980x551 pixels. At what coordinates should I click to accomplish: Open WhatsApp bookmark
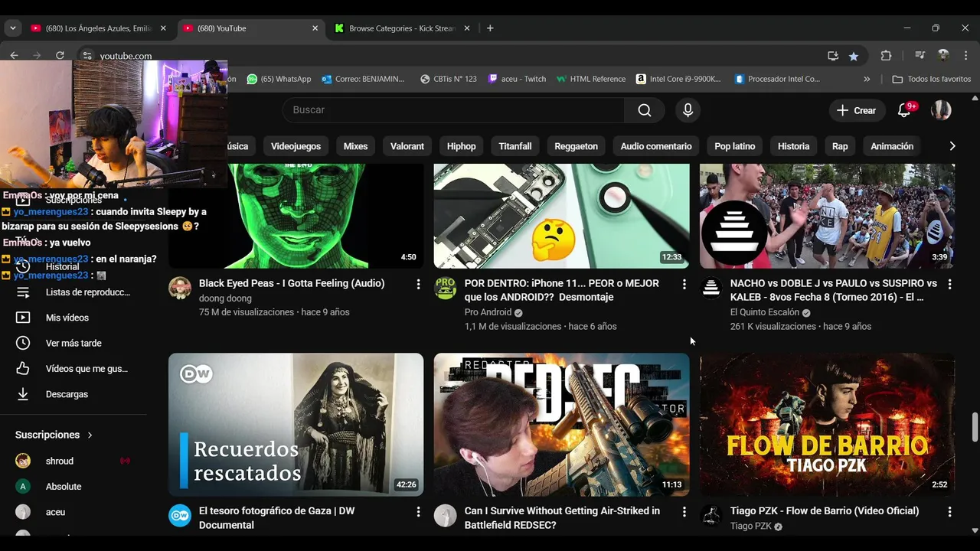tap(279, 79)
